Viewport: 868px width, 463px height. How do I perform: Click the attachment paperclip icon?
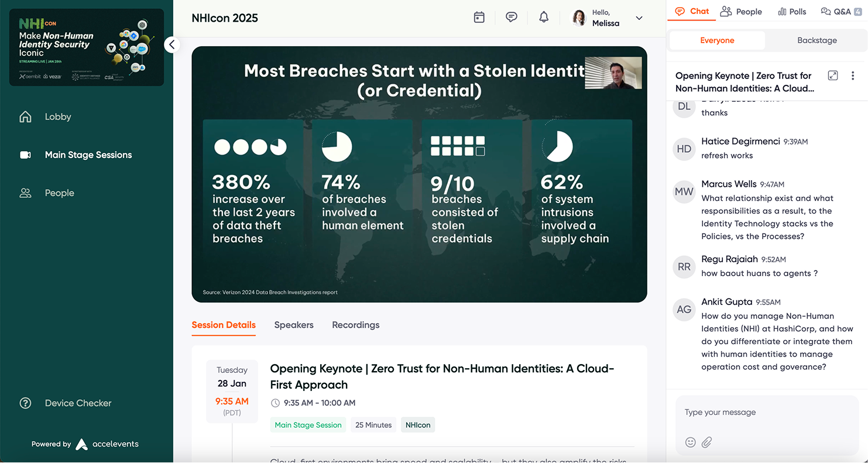[x=707, y=443]
